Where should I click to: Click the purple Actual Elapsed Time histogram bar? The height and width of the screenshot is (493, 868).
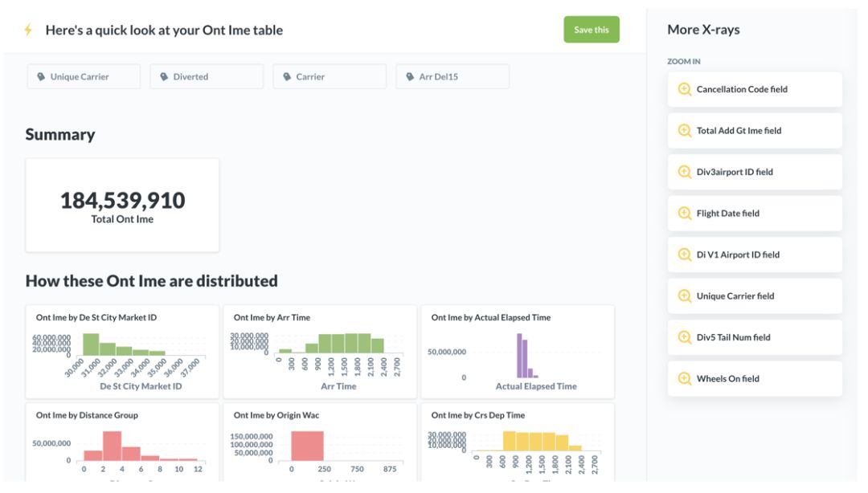coord(520,355)
